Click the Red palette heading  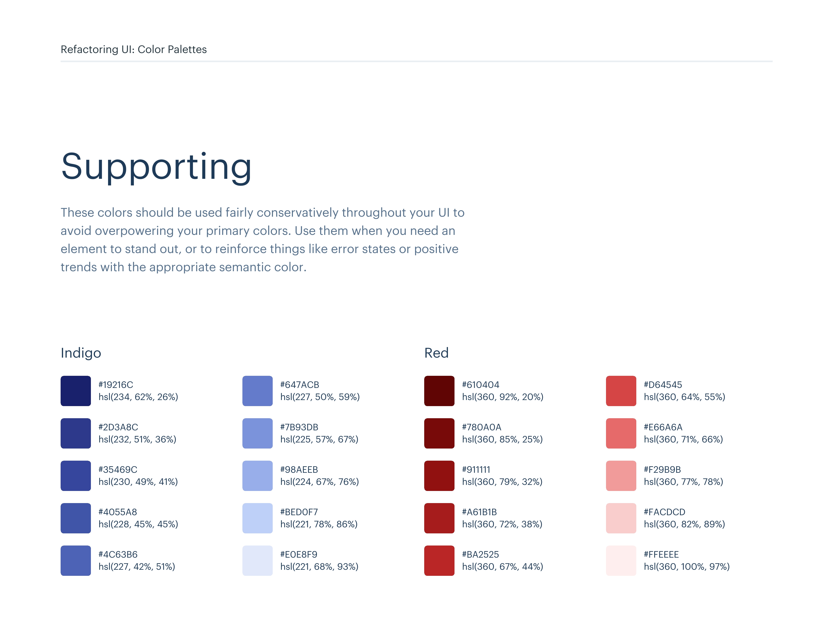(436, 353)
